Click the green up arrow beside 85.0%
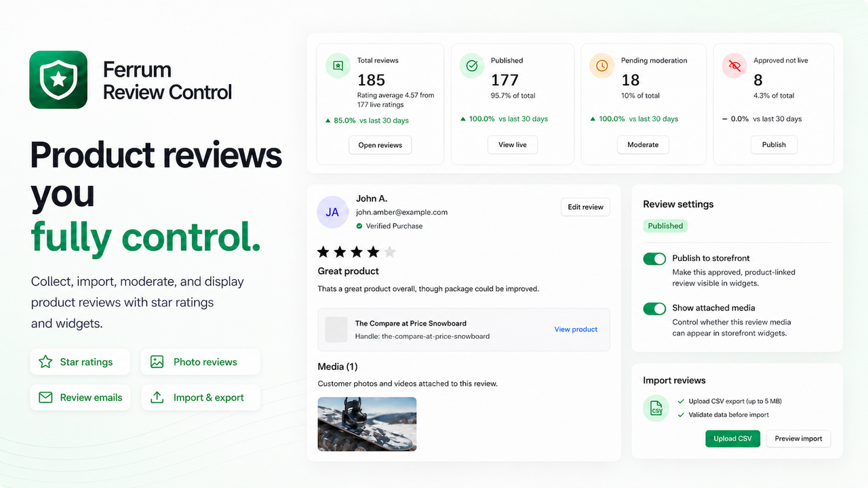This screenshot has width=868, height=488. click(328, 121)
